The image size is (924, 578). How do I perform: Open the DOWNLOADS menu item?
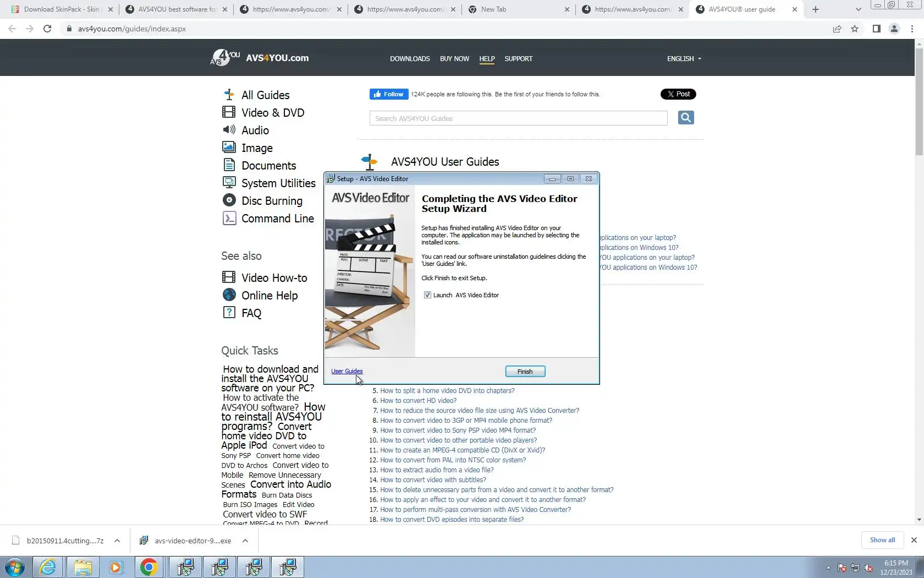[x=410, y=58]
